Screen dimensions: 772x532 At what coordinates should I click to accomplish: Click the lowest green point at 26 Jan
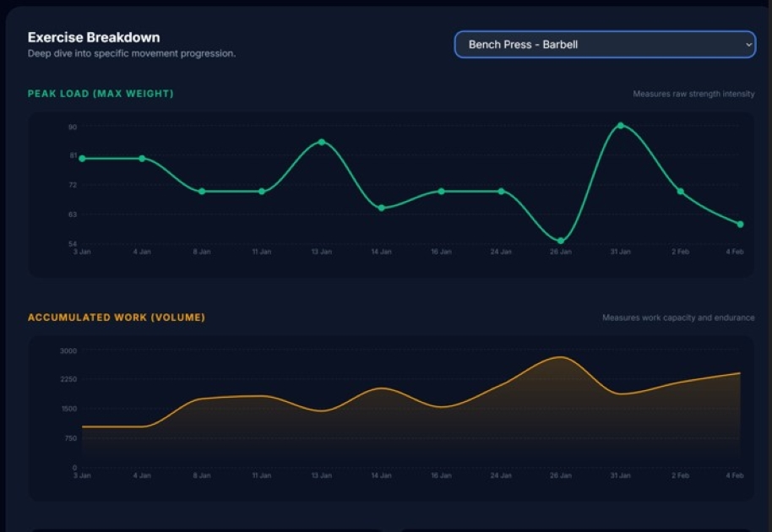point(561,241)
